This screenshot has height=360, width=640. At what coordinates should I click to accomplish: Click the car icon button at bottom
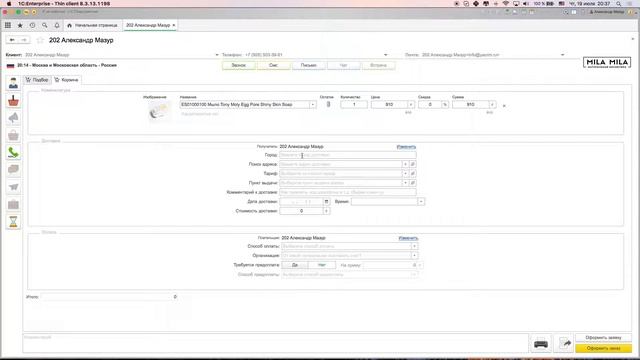(x=541, y=344)
